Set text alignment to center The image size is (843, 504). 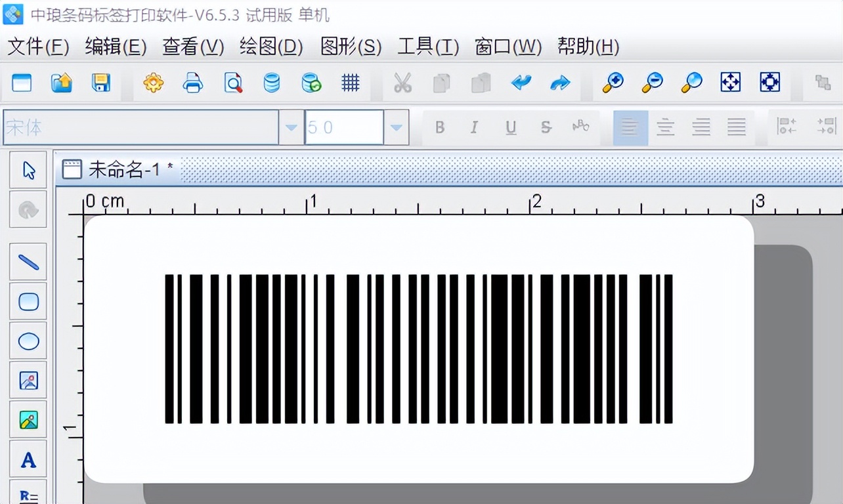pyautogui.click(x=666, y=127)
